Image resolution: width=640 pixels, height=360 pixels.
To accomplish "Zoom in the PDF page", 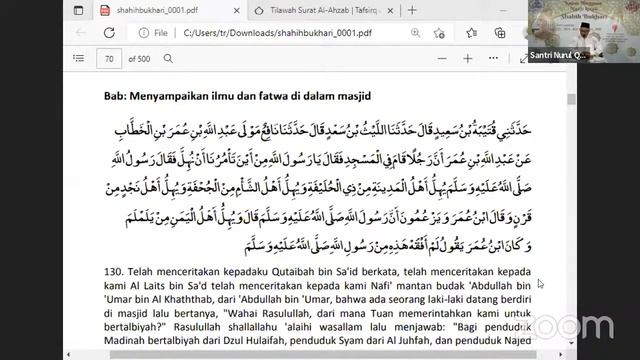I will pyautogui.click(x=468, y=58).
